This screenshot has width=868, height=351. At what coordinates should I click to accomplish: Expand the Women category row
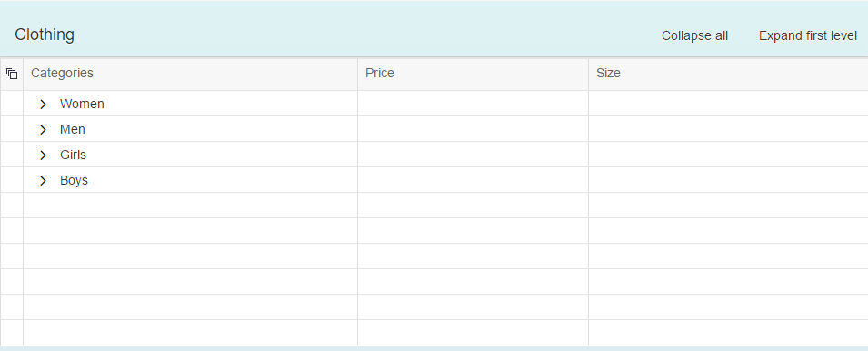click(44, 104)
